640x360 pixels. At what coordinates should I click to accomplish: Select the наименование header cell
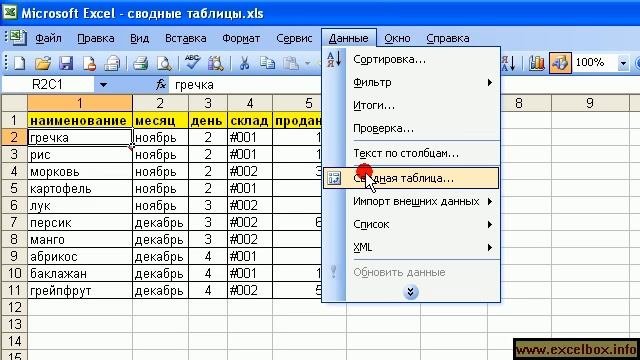(80, 120)
